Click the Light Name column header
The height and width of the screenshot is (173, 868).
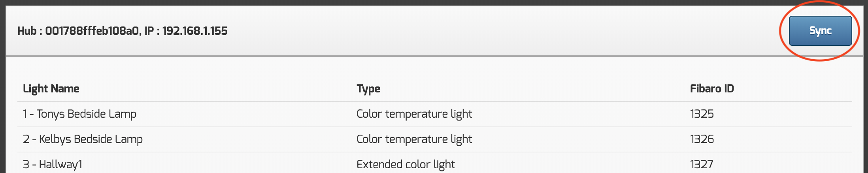tap(51, 88)
